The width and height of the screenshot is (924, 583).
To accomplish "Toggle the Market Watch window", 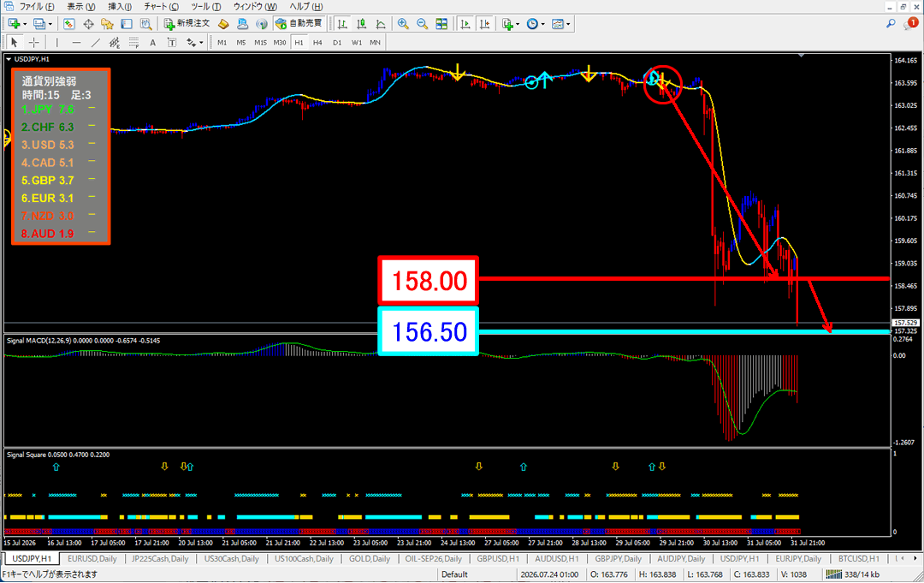I will (x=69, y=24).
